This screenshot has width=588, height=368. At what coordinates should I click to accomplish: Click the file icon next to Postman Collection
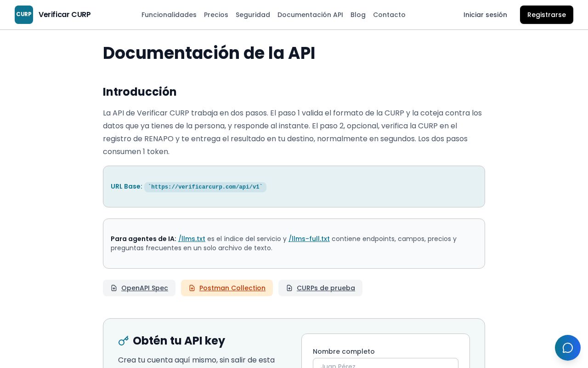point(192,288)
